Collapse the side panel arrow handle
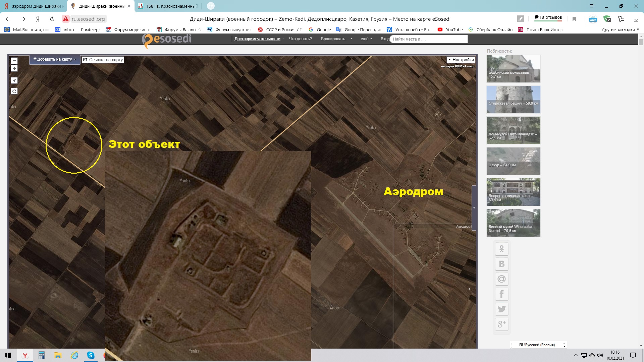 point(474,208)
